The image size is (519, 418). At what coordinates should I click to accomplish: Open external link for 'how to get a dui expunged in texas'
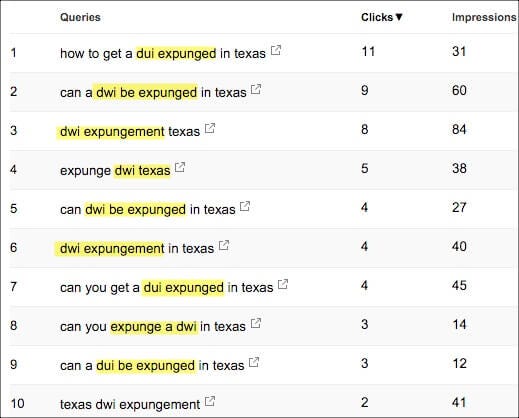tap(276, 50)
